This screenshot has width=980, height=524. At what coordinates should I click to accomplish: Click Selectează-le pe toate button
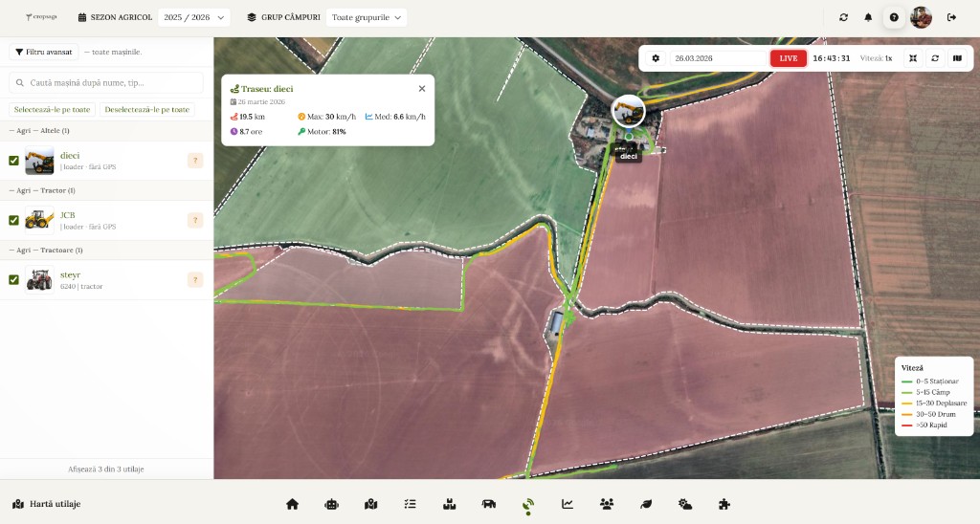[x=52, y=109]
